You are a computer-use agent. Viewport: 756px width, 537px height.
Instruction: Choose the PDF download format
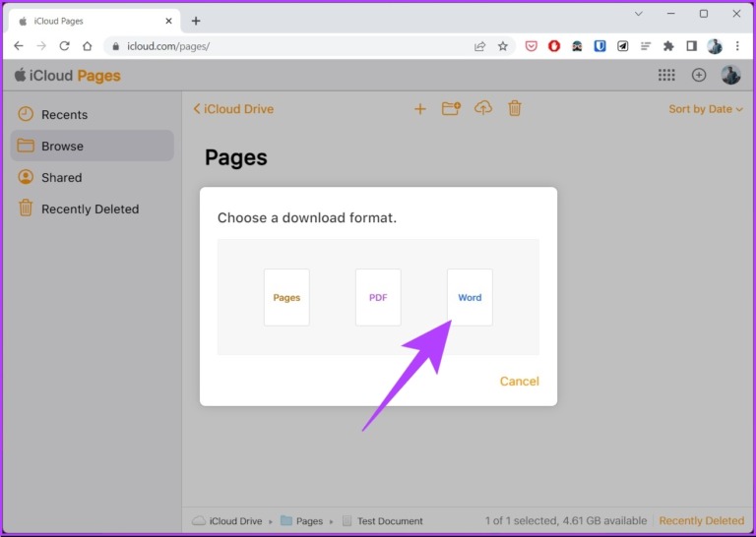click(x=378, y=297)
